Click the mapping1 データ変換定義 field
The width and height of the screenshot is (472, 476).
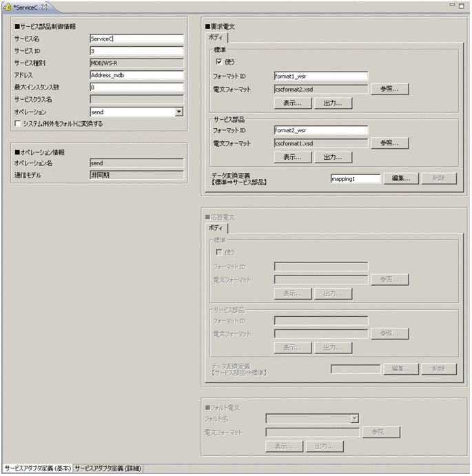pos(355,178)
